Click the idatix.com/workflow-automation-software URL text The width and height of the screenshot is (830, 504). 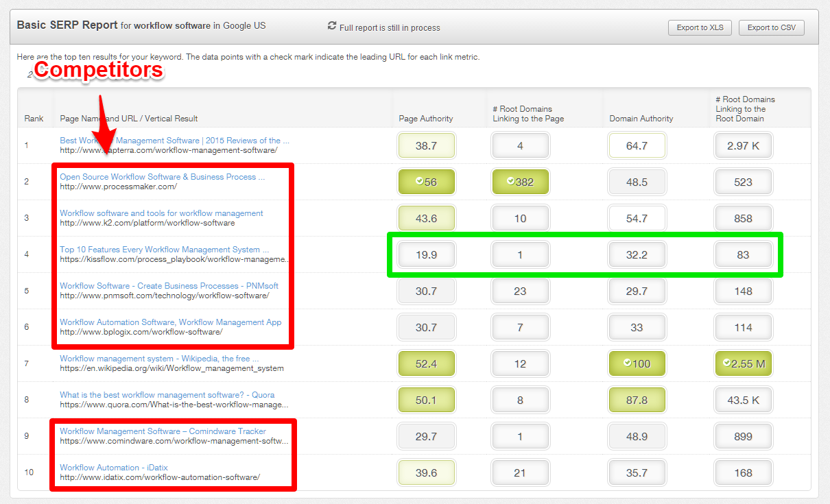pos(160,477)
